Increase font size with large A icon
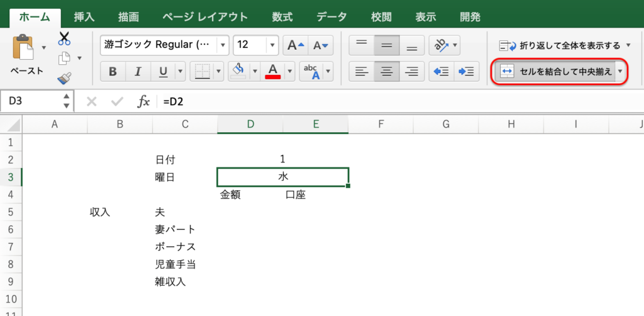This screenshot has width=644, height=316. tap(295, 45)
